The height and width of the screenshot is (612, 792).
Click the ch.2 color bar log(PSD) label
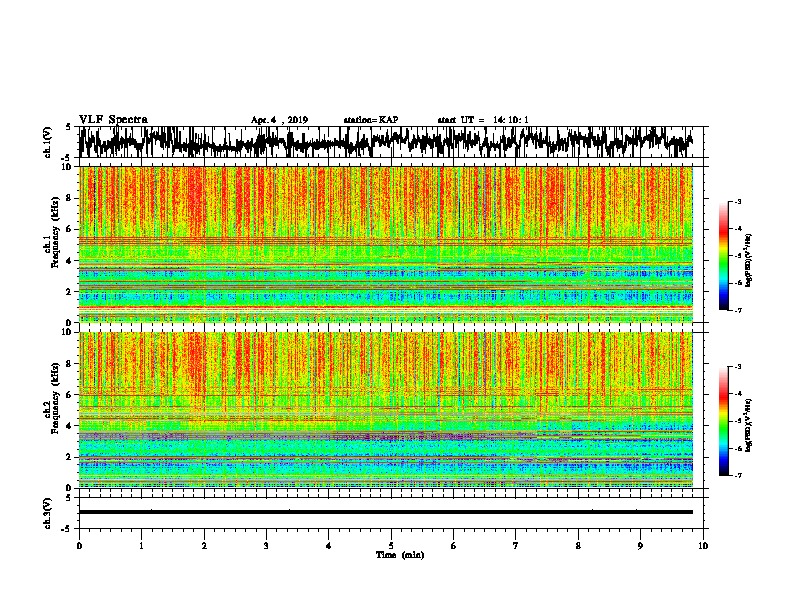[748, 425]
